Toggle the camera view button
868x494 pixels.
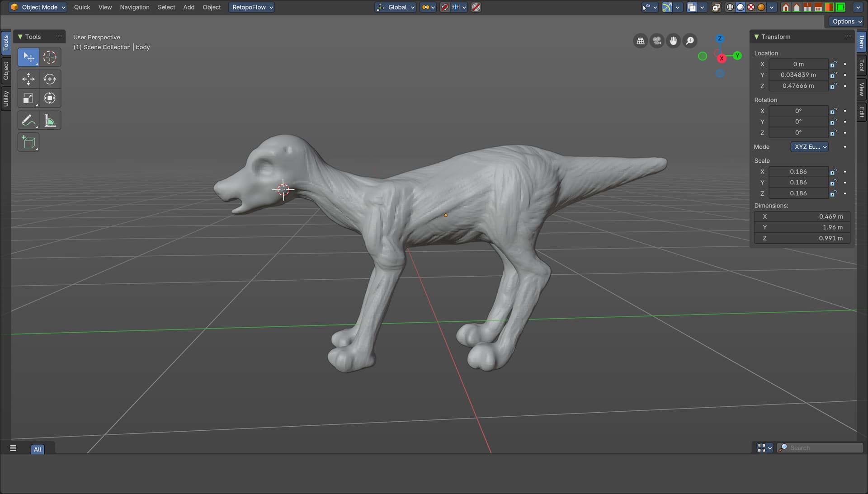[657, 41]
